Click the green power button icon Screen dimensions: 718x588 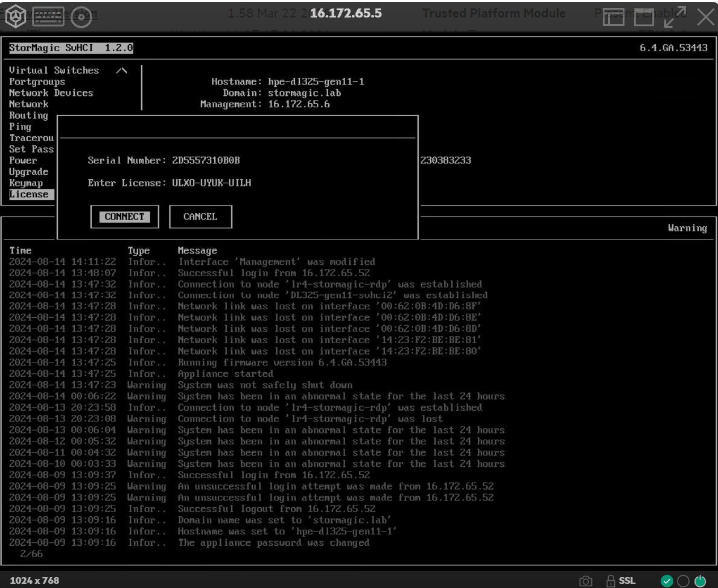click(x=700, y=581)
